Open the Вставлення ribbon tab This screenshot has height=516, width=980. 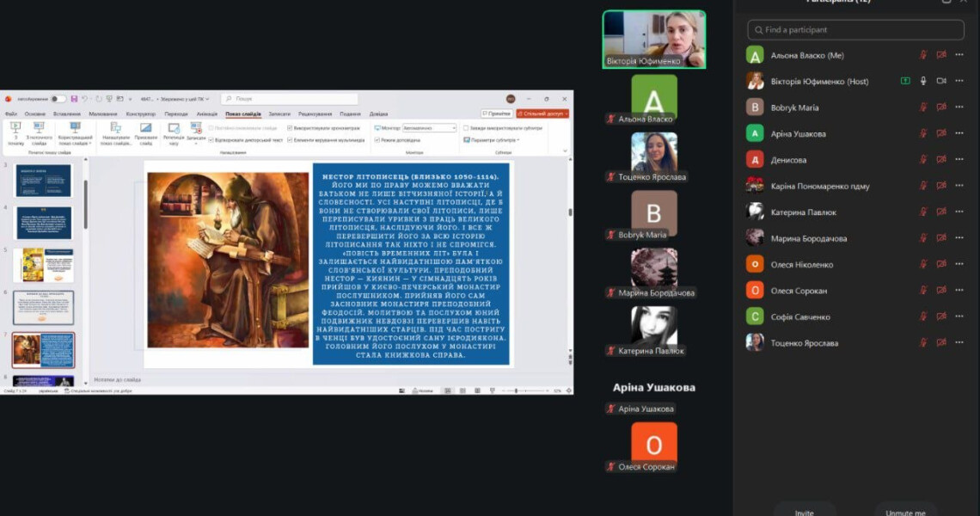pyautogui.click(x=67, y=114)
